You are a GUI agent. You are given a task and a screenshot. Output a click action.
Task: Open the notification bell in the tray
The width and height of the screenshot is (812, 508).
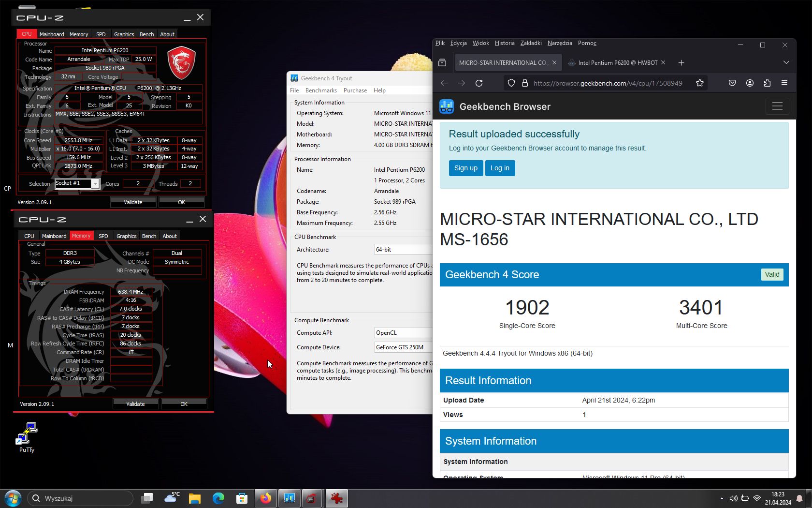click(799, 498)
